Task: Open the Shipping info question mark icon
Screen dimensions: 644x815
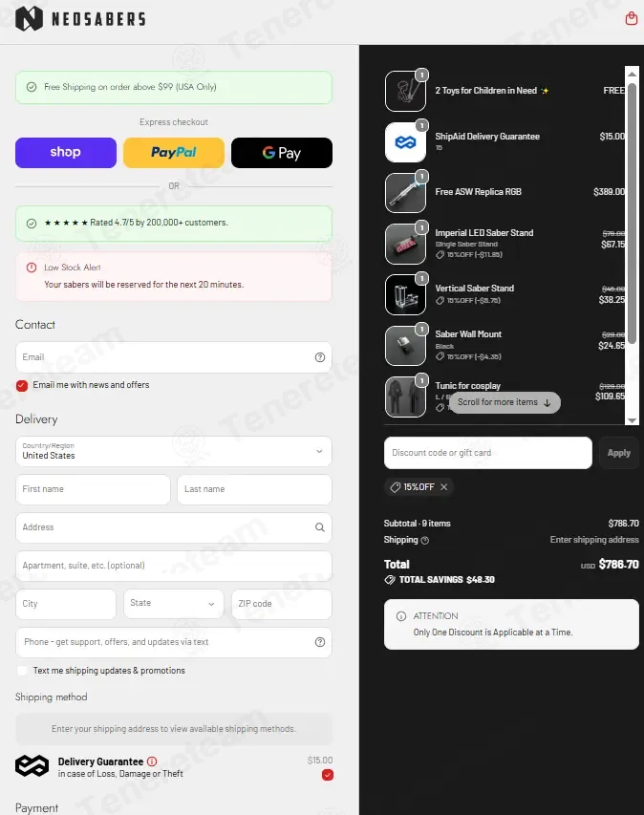Action: (424, 541)
